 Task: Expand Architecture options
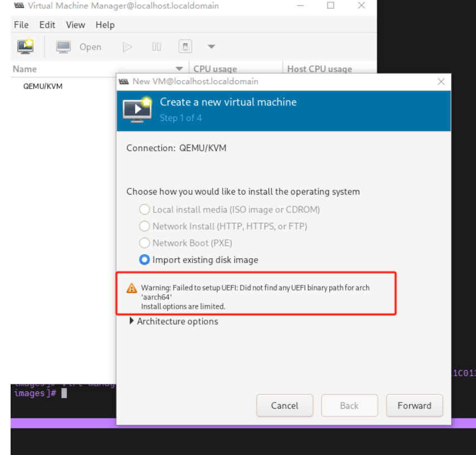[x=132, y=321]
